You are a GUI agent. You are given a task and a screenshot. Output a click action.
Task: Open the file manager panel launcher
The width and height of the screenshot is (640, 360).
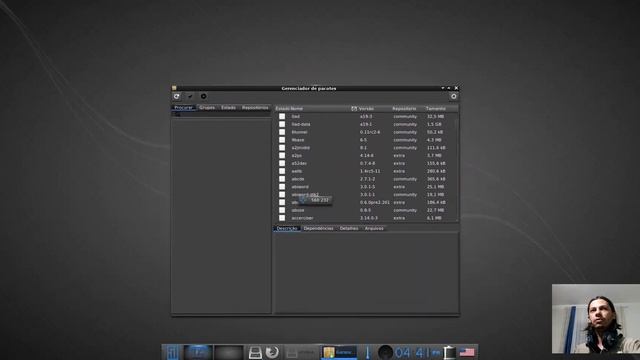pyautogui.click(x=255, y=352)
